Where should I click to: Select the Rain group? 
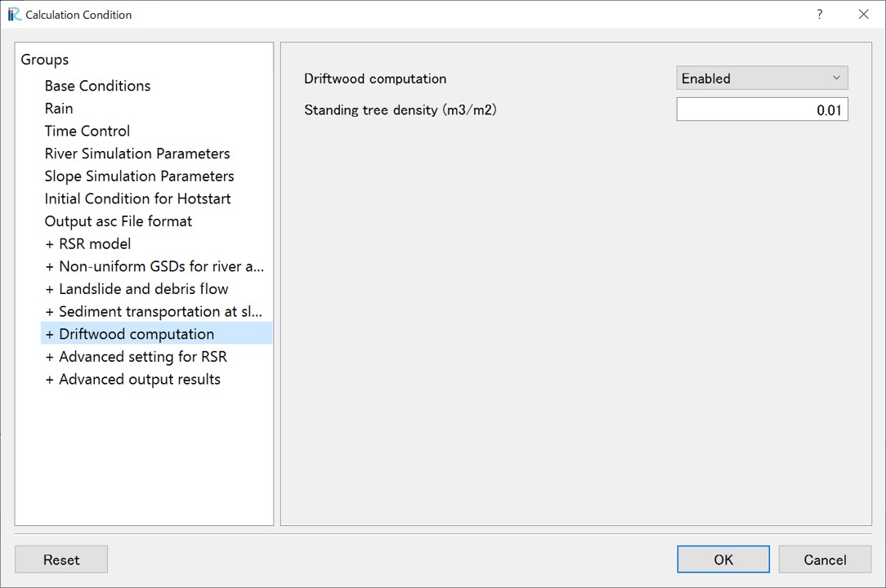click(59, 109)
